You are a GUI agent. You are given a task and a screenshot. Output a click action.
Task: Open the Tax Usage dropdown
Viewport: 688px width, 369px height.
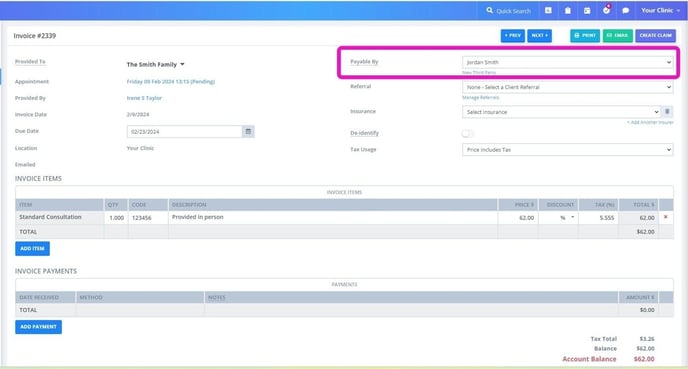coord(567,150)
